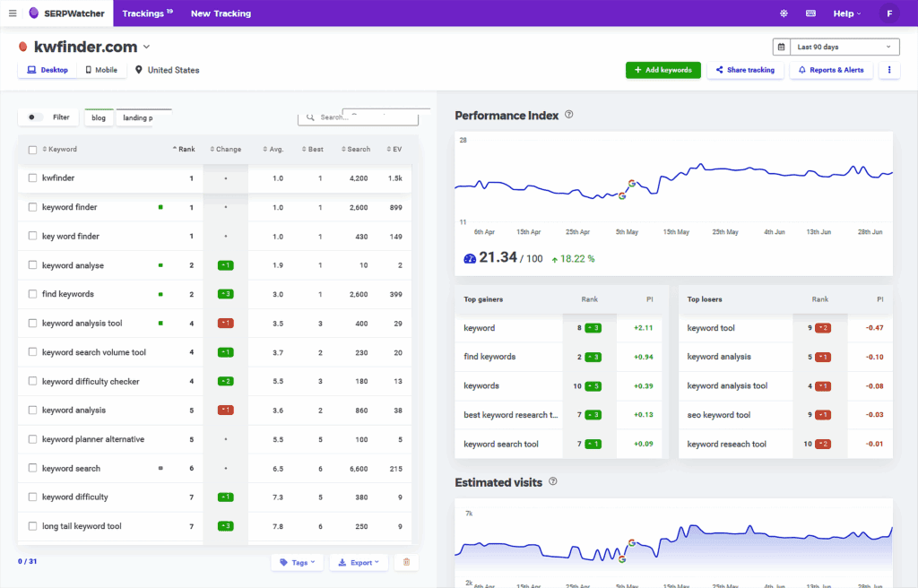This screenshot has width=918, height=588.
Task: Open the hamburger menu icon
Action: 13,13
